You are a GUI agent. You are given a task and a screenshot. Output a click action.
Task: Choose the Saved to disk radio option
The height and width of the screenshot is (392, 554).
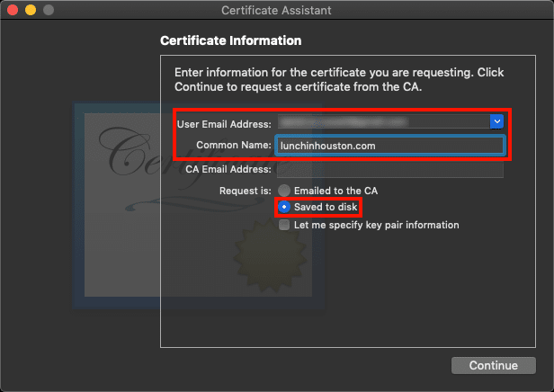pyautogui.click(x=284, y=208)
